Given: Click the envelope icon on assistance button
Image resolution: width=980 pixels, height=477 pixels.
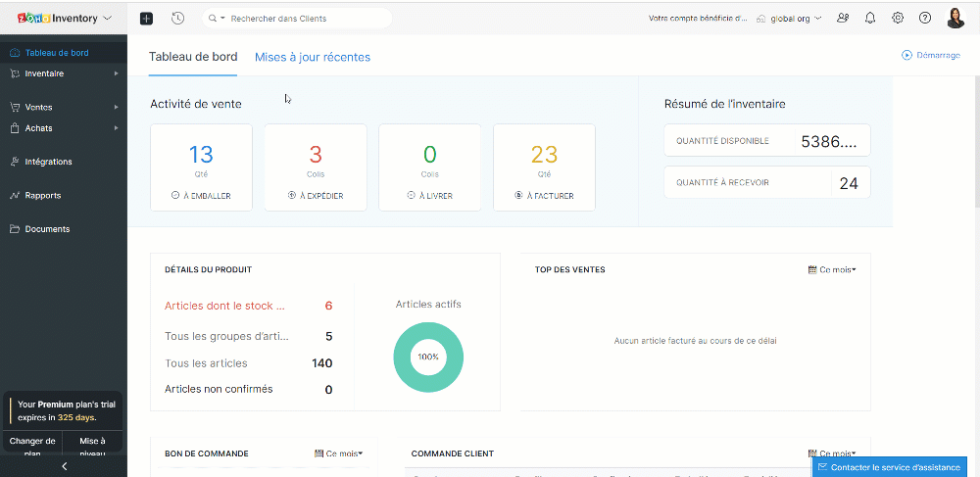Looking at the screenshot, I should [x=822, y=467].
